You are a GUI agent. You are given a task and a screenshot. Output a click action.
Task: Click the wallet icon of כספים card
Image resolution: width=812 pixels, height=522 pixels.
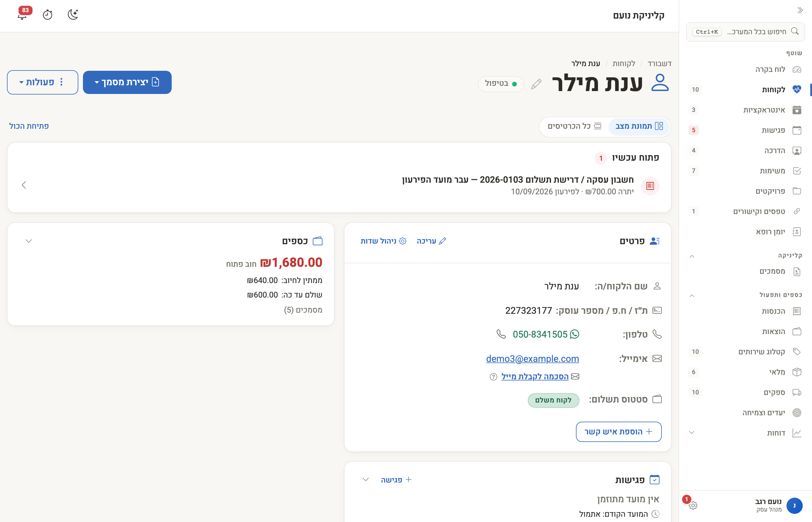tap(318, 241)
